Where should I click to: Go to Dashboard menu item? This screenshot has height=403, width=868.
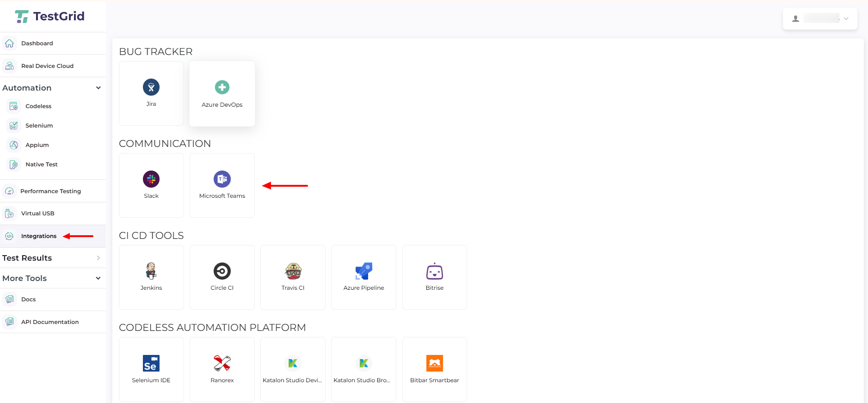(x=53, y=43)
